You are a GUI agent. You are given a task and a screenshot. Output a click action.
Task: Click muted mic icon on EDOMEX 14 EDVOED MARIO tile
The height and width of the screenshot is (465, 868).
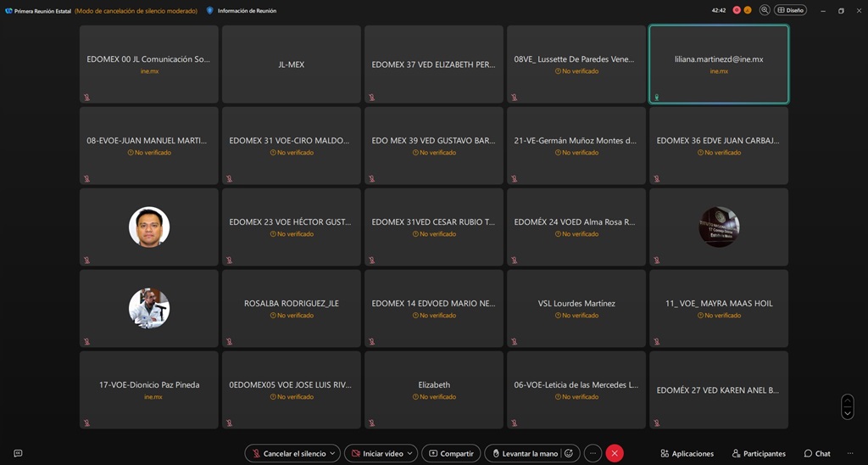point(371,341)
